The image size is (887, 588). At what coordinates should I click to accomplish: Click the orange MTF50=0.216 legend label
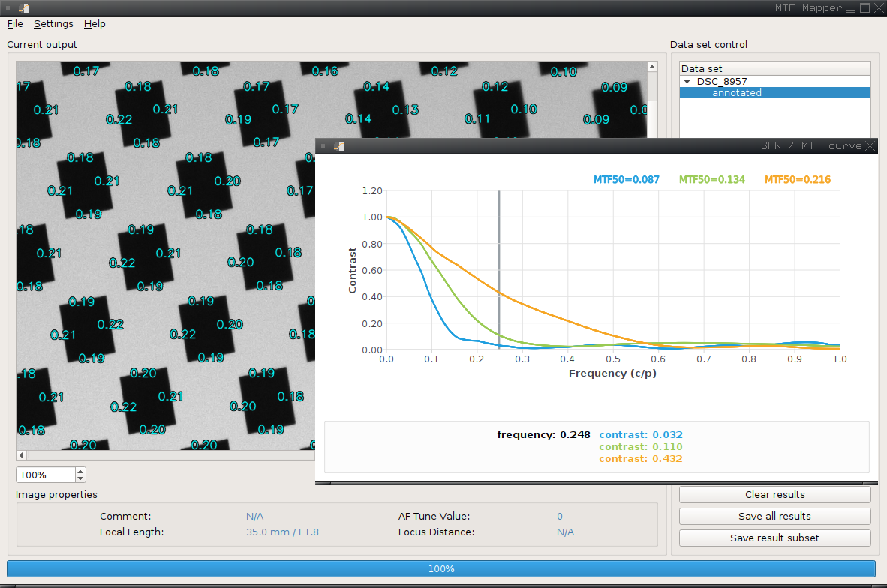click(x=797, y=179)
